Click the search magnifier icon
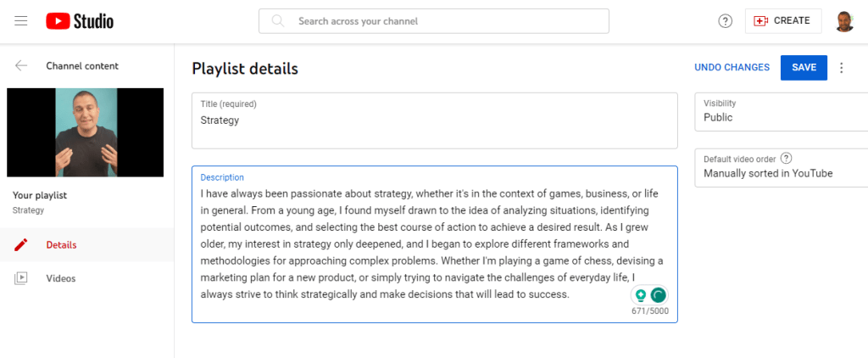The image size is (868, 358). pos(278,21)
